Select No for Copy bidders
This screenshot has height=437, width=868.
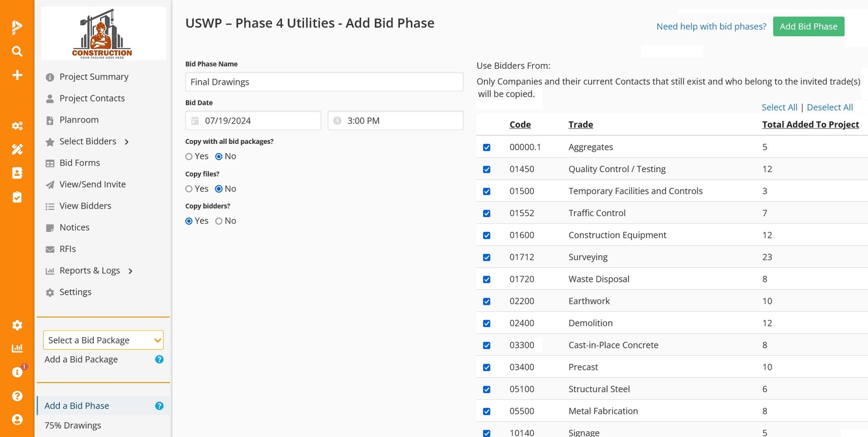pyautogui.click(x=219, y=221)
